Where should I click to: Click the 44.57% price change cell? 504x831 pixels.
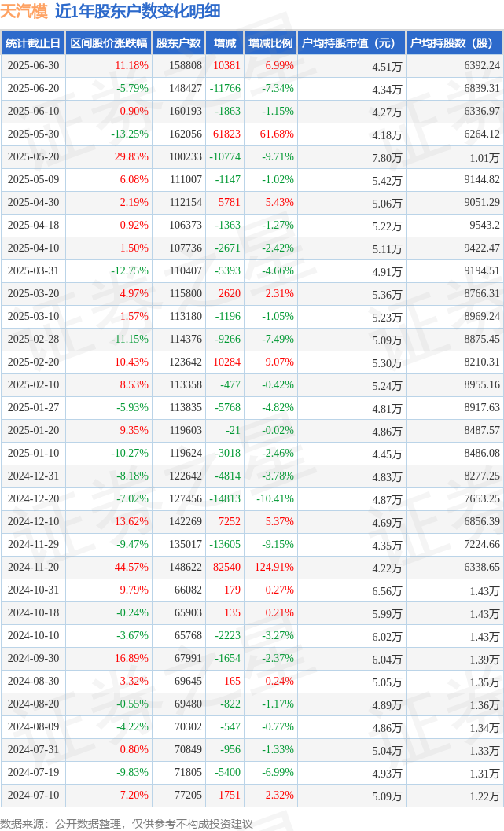tap(131, 567)
